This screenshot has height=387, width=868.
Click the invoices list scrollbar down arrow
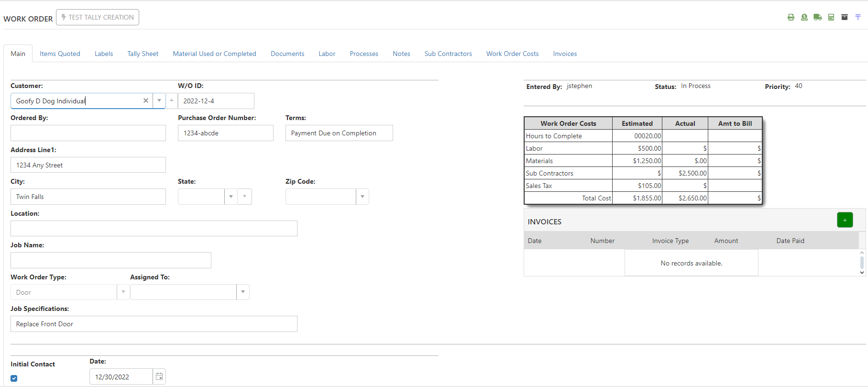pos(862,273)
